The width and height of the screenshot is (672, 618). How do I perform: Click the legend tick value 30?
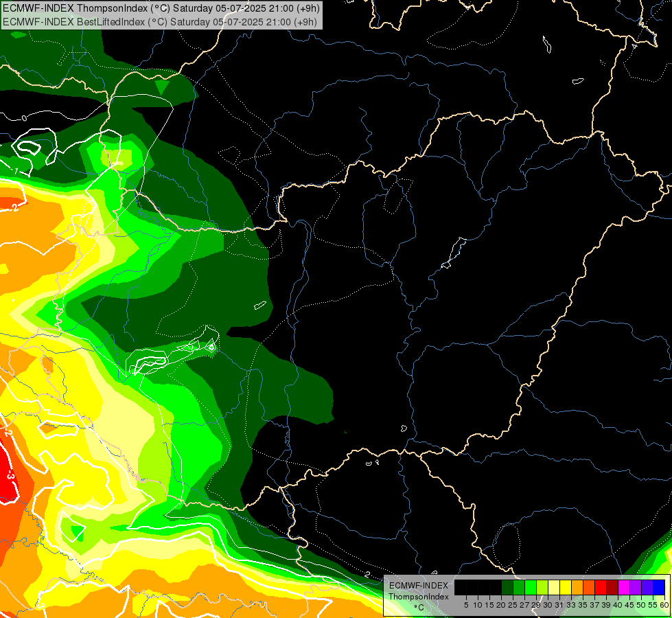[x=548, y=605]
